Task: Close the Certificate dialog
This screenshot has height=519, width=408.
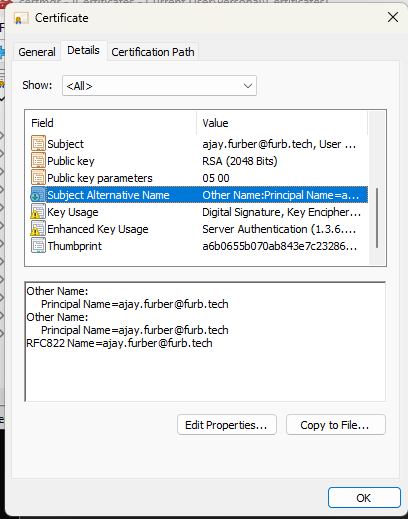Action: pos(393,17)
